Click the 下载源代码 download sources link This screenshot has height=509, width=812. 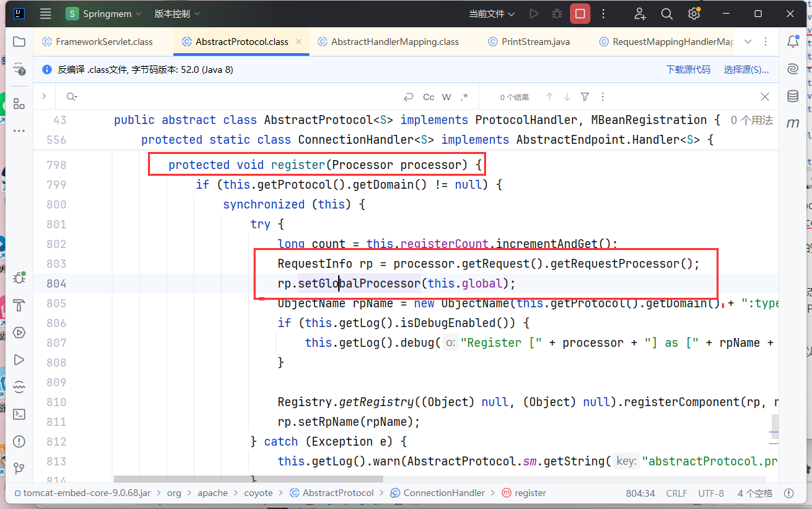point(688,70)
